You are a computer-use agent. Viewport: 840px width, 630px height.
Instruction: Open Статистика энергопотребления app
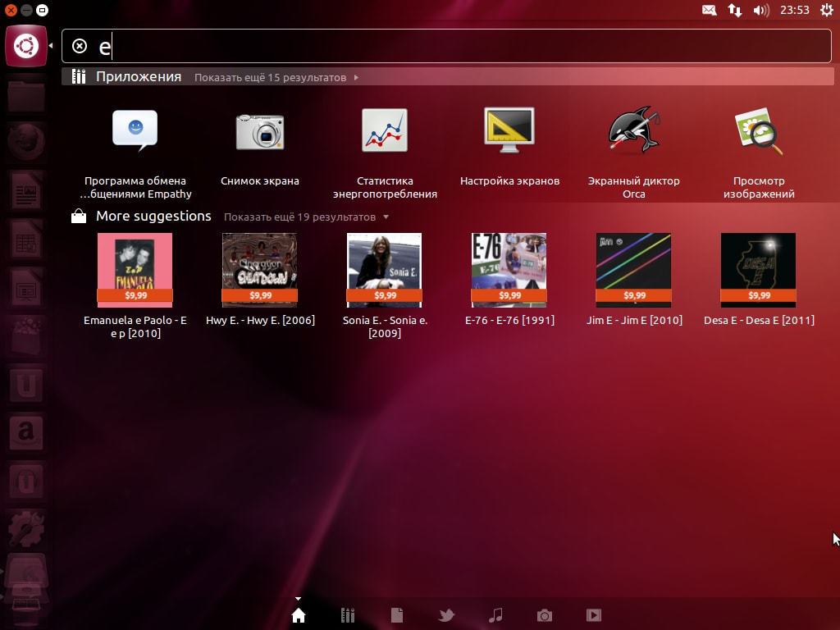click(x=385, y=130)
